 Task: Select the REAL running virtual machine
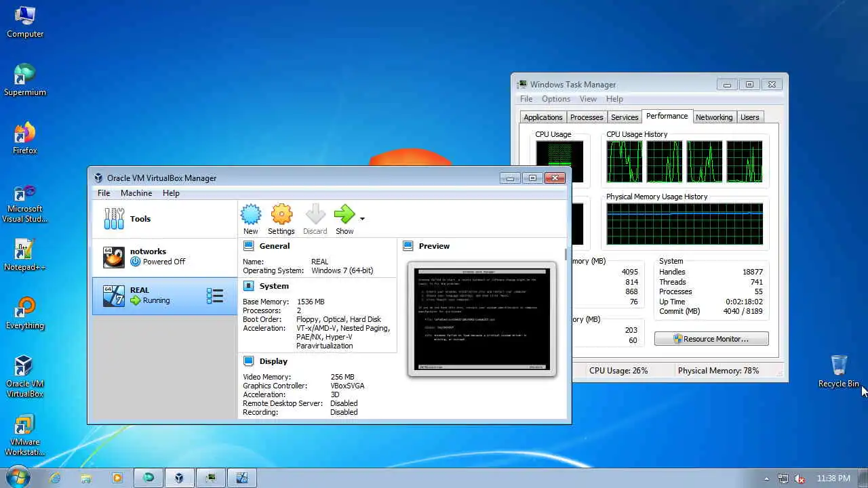pos(165,296)
